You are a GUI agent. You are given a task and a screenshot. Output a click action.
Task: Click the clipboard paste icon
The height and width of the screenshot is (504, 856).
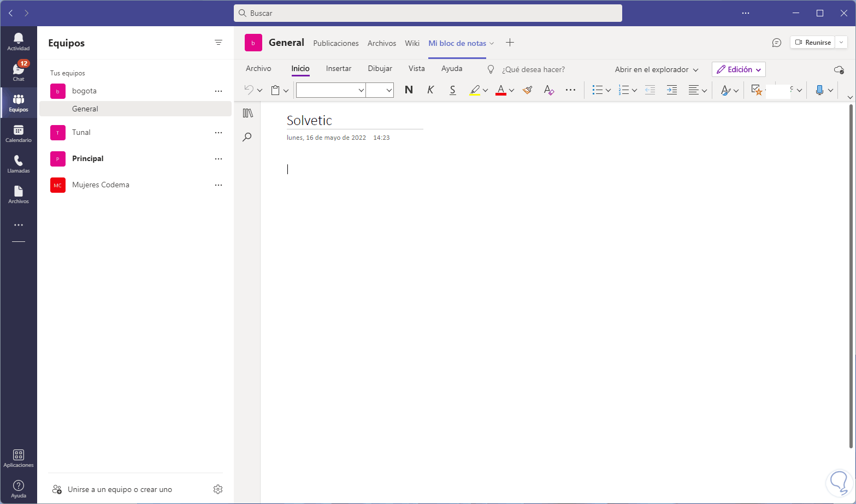point(276,90)
